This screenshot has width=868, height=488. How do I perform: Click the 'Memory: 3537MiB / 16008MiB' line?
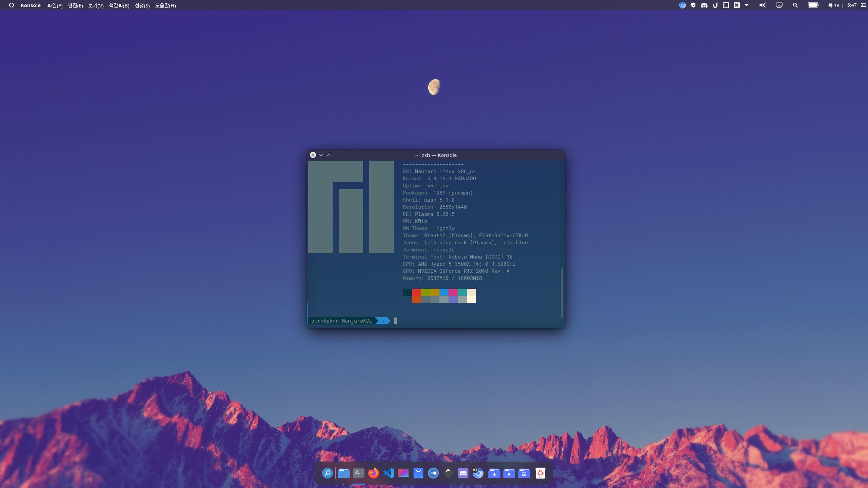click(442, 278)
